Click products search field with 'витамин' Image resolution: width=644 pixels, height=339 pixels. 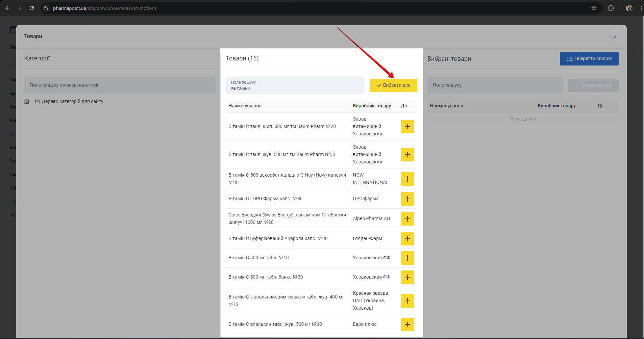click(295, 86)
